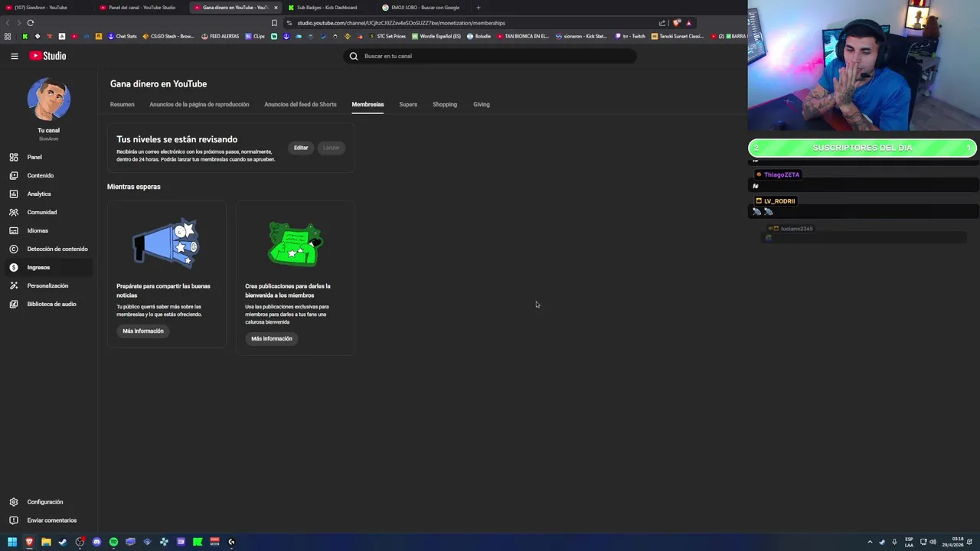
Task: Open the CS:GO Stash bookmark
Action: [x=168, y=36]
